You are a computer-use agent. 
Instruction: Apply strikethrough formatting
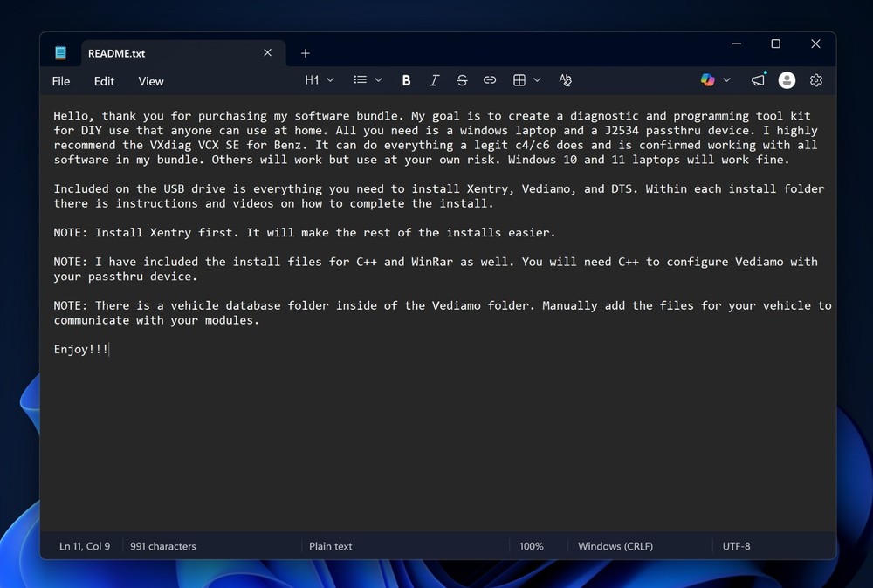(462, 80)
